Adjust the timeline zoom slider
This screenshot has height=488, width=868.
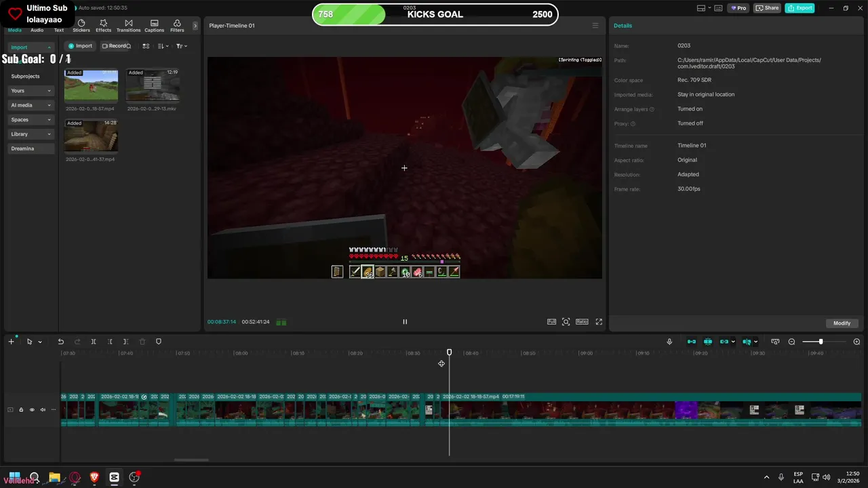click(822, 342)
